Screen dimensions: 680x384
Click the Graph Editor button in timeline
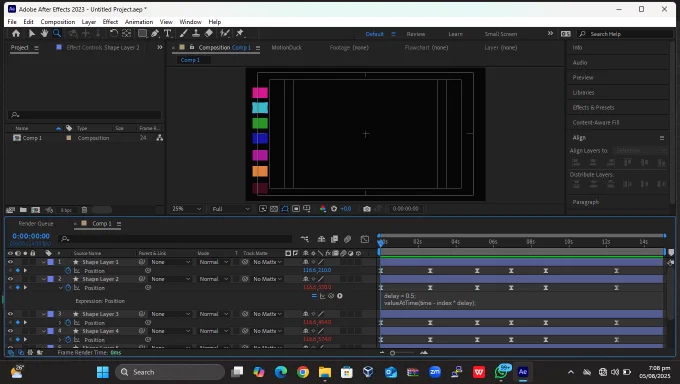365,239
